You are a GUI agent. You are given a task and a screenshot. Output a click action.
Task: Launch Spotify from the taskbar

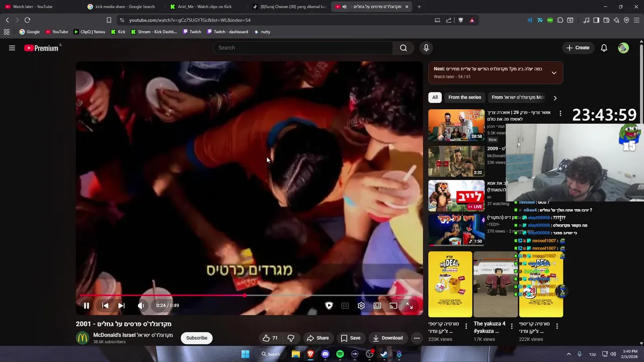[x=340, y=354]
